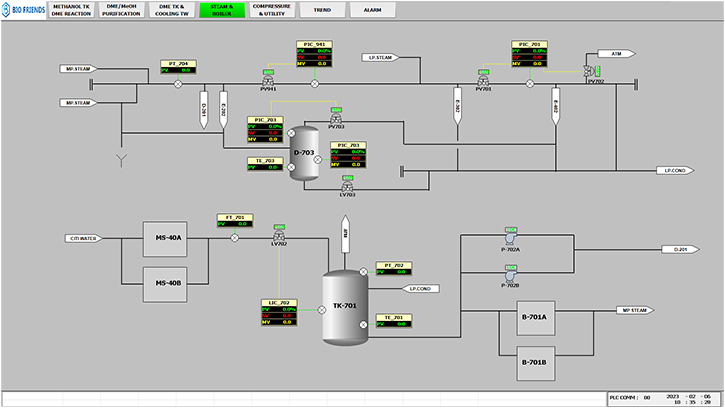The image size is (725, 408).
Task: Open the PIC_701 controller faceplate title
Action: click(529, 44)
